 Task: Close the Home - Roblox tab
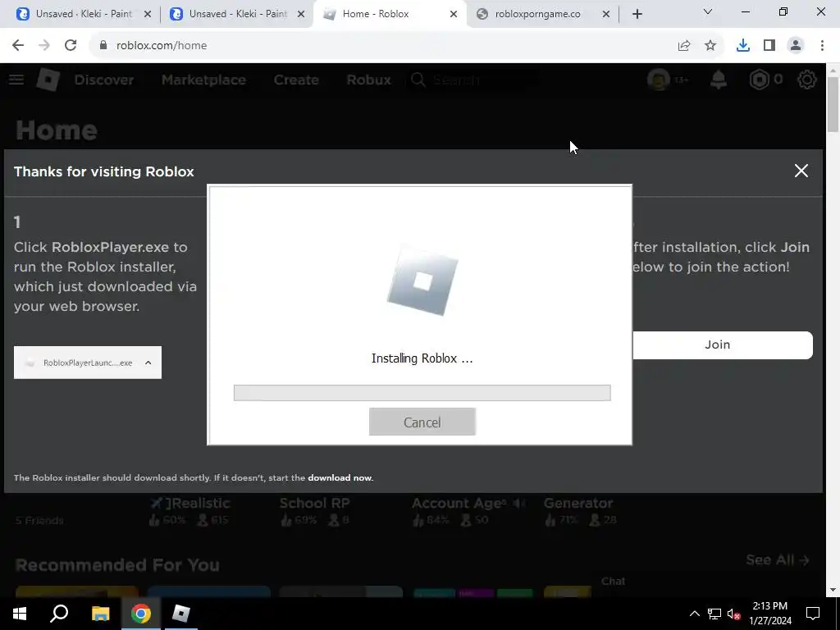pos(453,14)
